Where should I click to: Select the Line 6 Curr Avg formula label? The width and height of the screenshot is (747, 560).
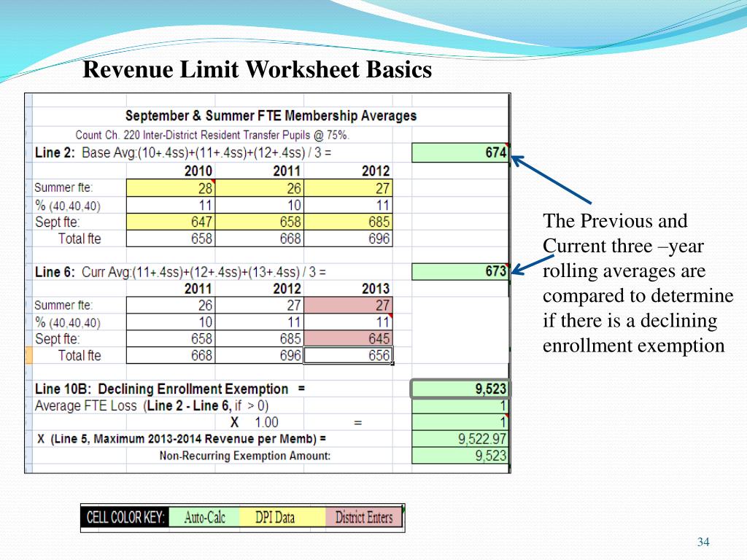point(181,272)
